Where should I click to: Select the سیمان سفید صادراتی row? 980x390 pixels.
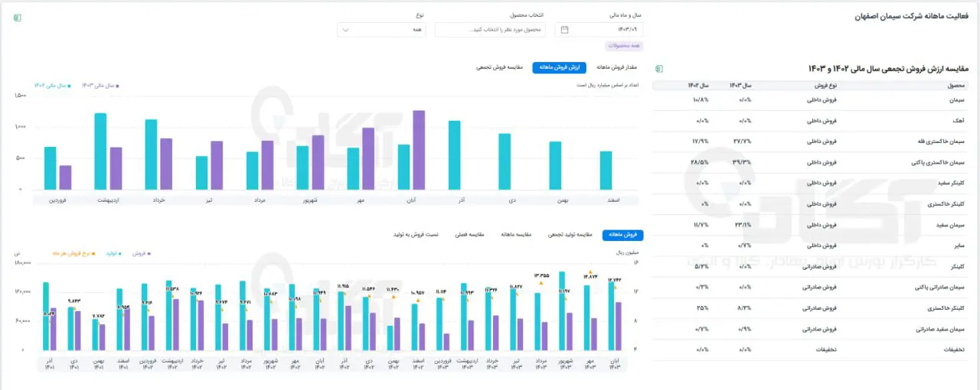point(812,329)
